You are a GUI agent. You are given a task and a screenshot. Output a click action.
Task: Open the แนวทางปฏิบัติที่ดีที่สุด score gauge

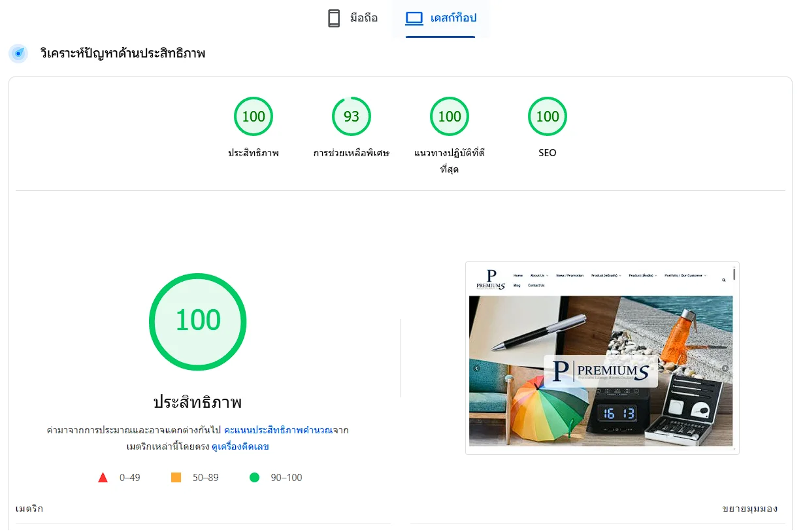pos(450,117)
